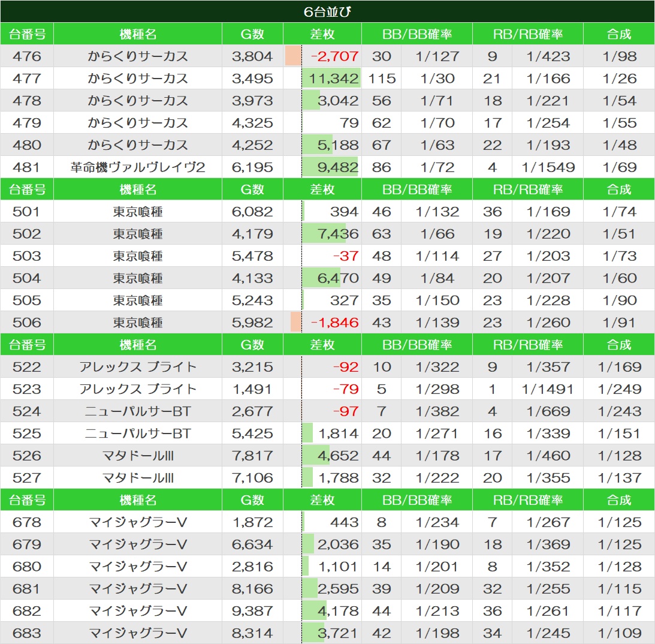Viewport: 655px width, 644px height.
Task: Select the 5,188 difference value
Action: click(337, 145)
